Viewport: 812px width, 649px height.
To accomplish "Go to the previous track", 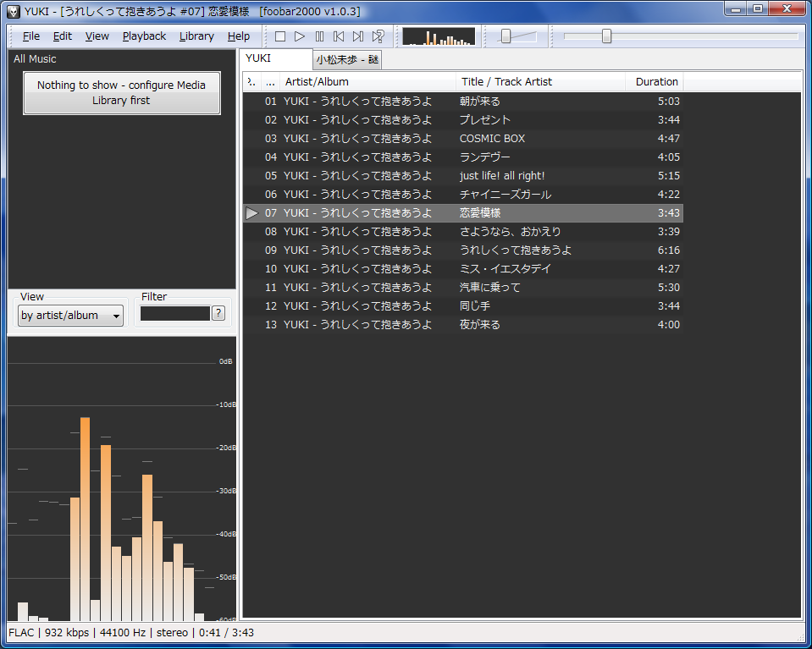I will (339, 36).
